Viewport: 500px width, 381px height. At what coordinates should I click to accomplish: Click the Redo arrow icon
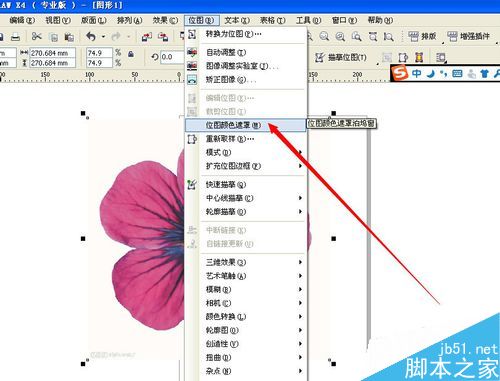tap(116, 36)
